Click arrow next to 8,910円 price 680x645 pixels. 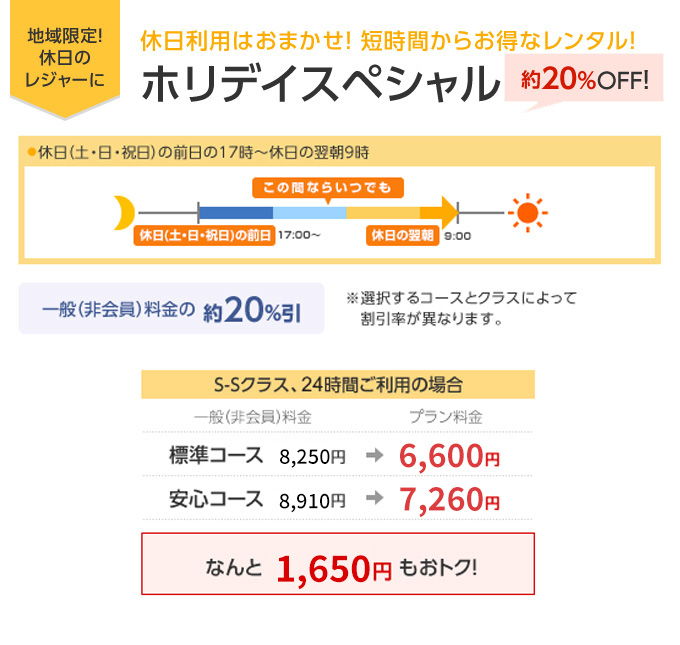pyautogui.click(x=375, y=498)
